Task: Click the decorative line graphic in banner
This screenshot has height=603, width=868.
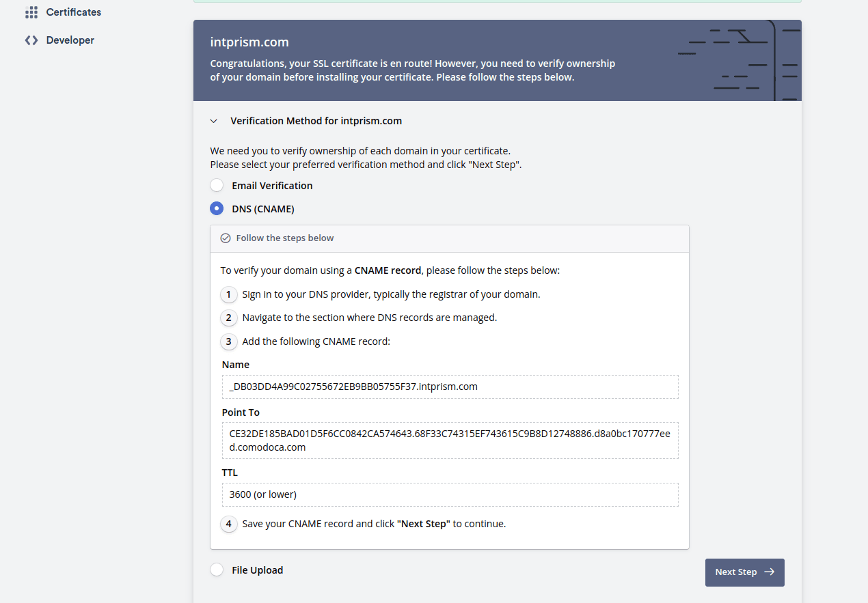Action: (x=738, y=61)
